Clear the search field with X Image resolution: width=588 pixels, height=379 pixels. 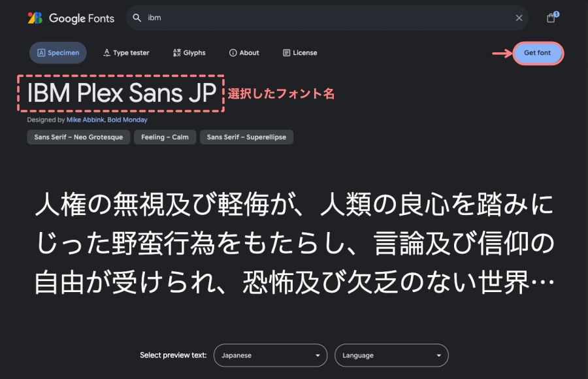[519, 18]
